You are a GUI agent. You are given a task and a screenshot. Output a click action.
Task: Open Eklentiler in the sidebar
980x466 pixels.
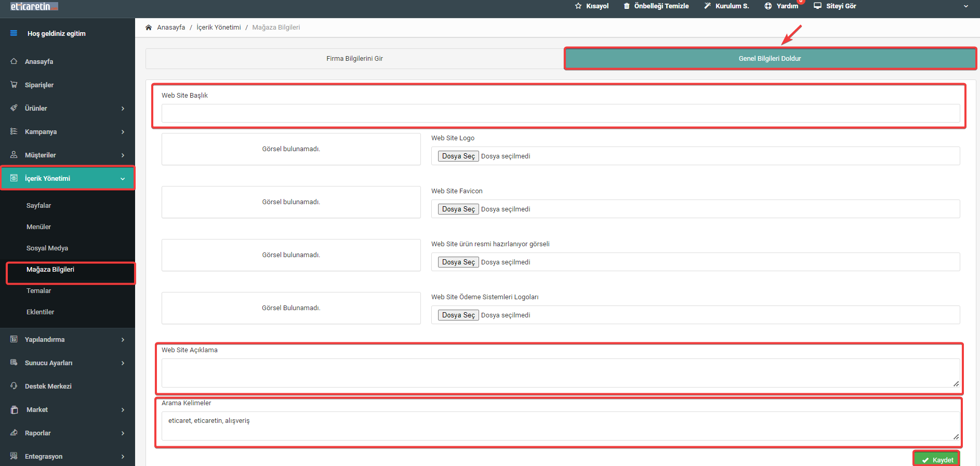pyautogui.click(x=40, y=312)
